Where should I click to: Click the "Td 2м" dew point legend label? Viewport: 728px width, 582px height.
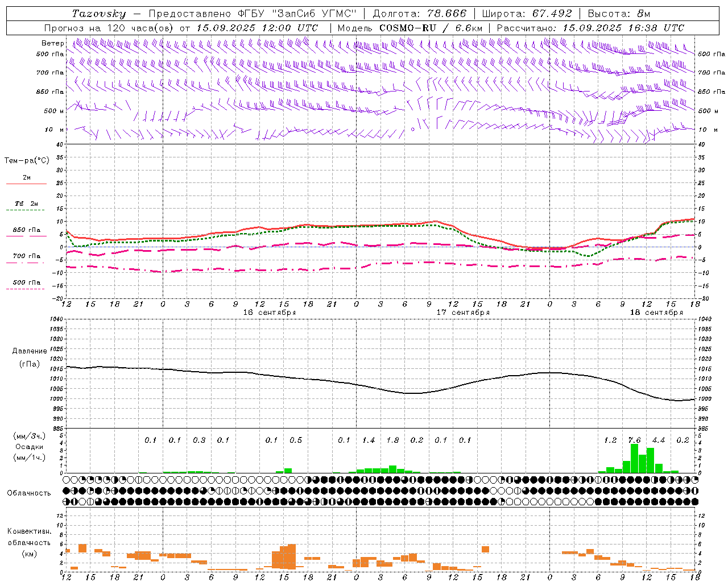click(26, 203)
